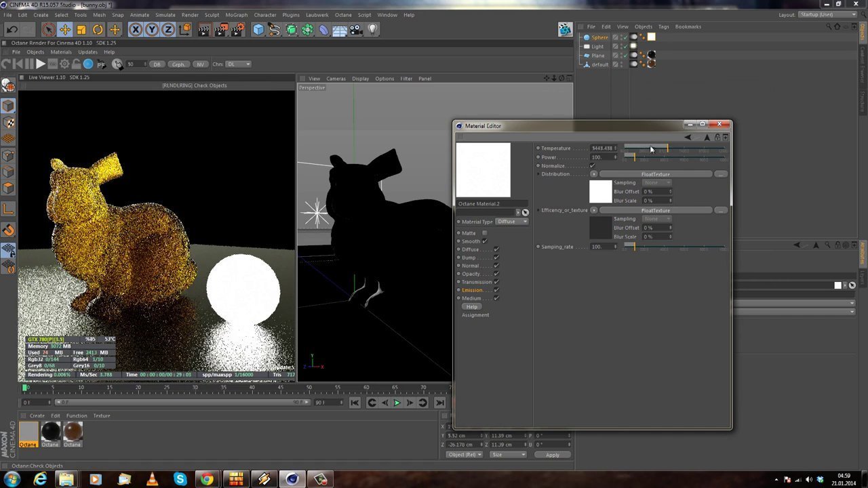This screenshot has height=488, width=868.
Task: Open the Efficency_or_texture arrow menu
Action: 594,210
